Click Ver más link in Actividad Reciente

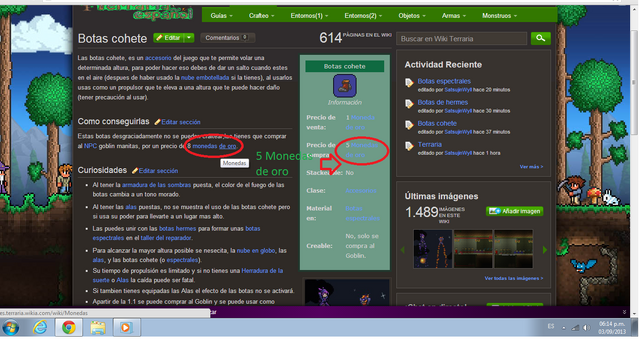[531, 167]
